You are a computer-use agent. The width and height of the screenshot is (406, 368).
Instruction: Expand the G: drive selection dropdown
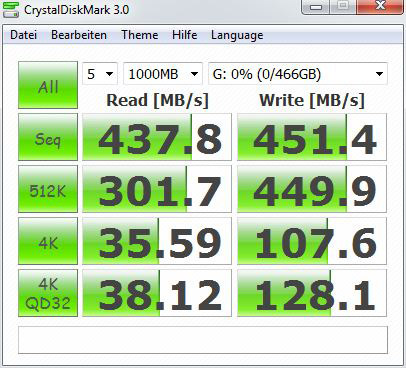pos(298,74)
